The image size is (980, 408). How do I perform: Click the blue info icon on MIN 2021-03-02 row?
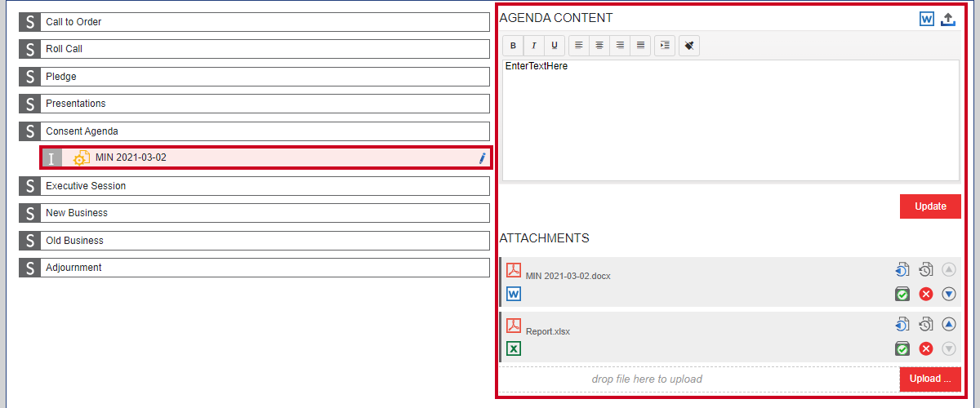click(x=483, y=158)
